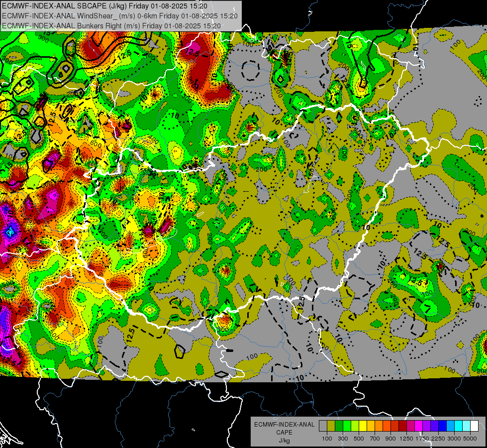Click the 100 legend scale value
This screenshot has width=487, height=448.
click(x=327, y=439)
